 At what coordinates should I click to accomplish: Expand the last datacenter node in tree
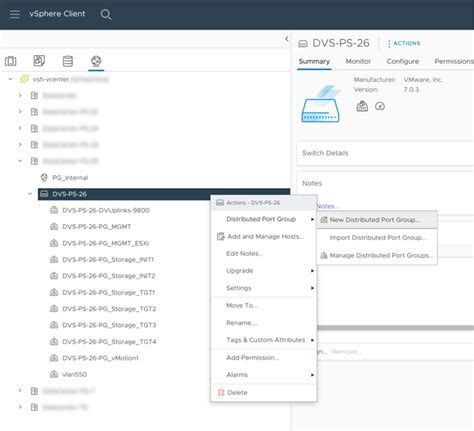point(20,407)
